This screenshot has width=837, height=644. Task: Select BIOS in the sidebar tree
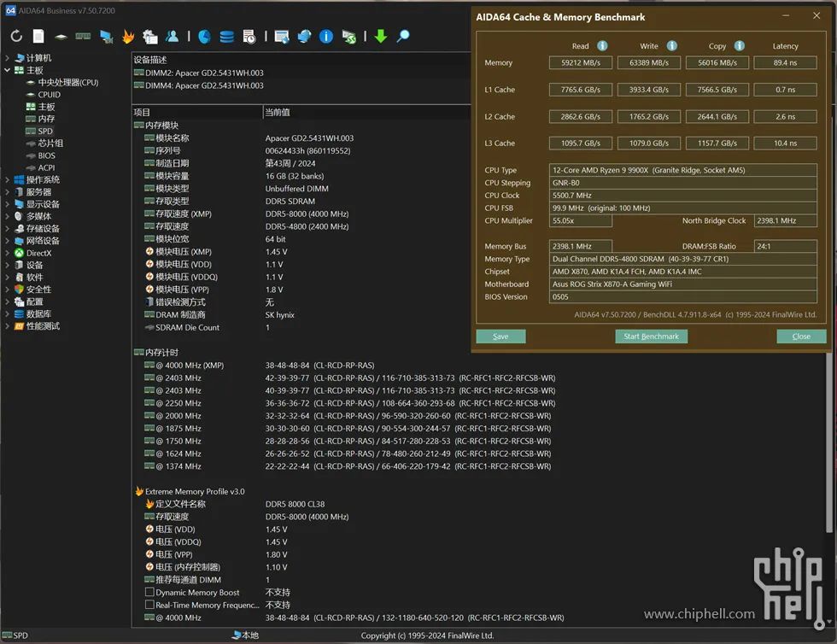tap(46, 155)
